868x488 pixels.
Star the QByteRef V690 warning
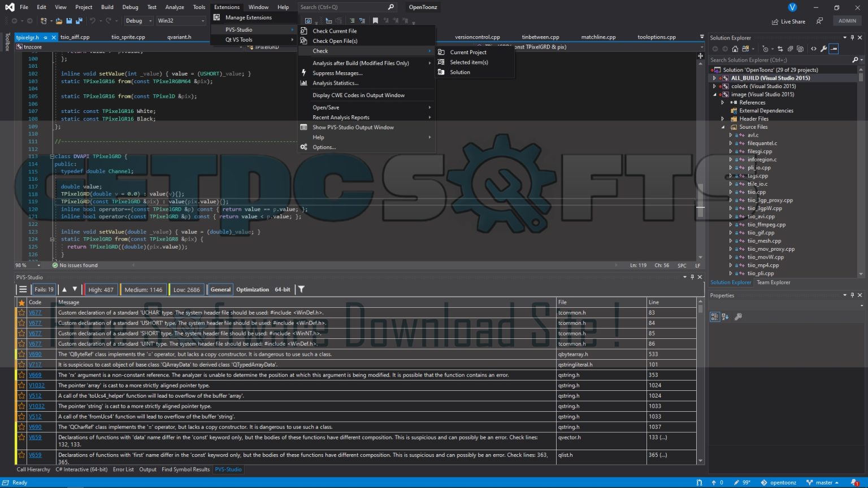point(21,354)
